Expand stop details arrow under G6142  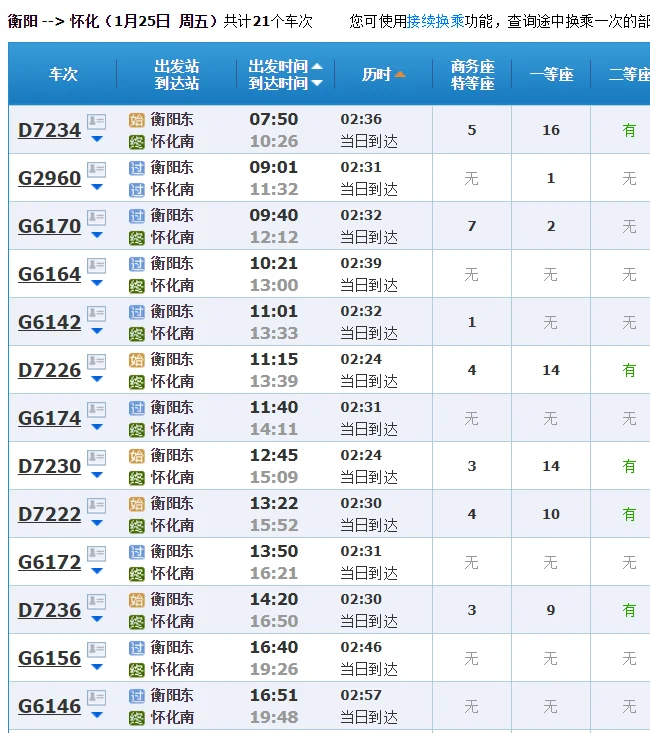point(97,331)
